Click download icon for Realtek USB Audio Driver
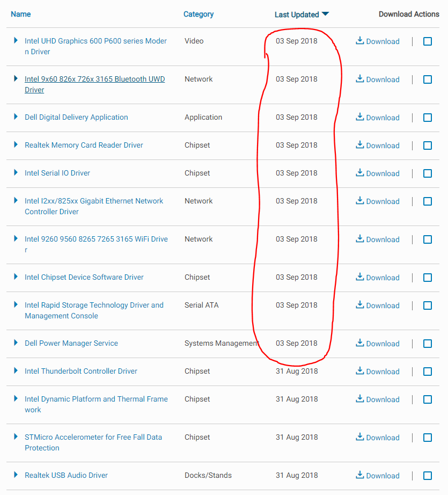 (360, 475)
